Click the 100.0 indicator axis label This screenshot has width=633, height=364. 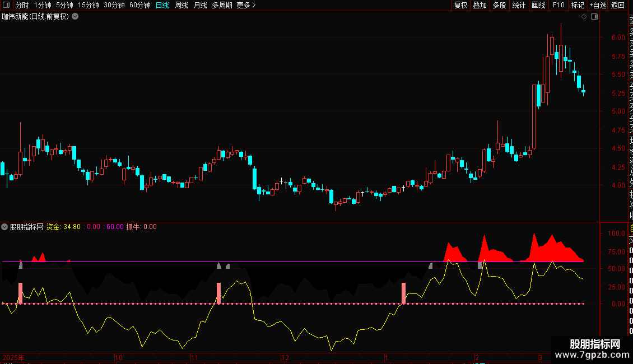coord(616,234)
